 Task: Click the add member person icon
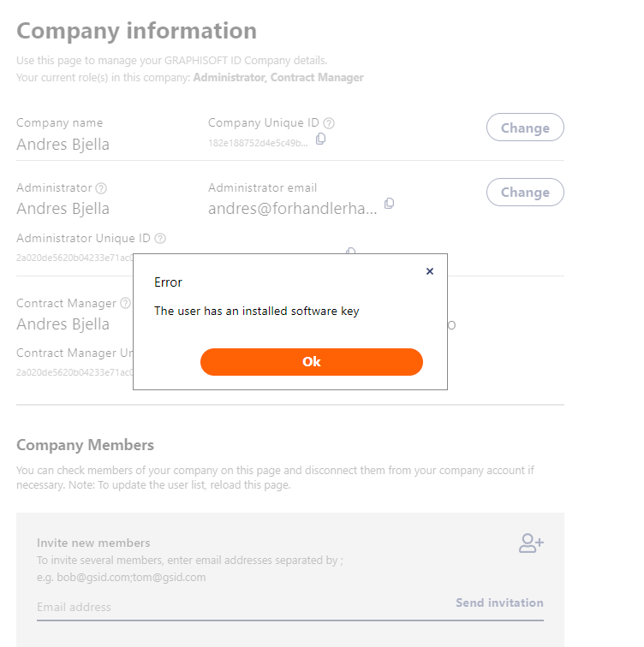pos(531,543)
